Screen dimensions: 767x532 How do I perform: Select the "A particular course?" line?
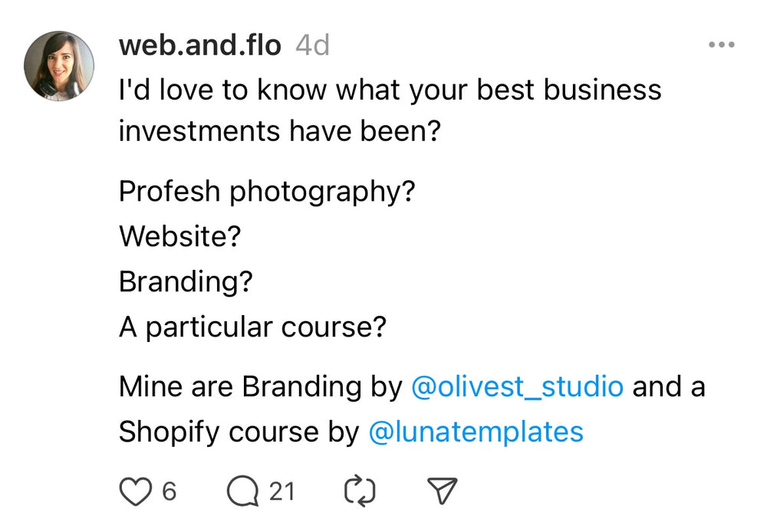point(252,327)
